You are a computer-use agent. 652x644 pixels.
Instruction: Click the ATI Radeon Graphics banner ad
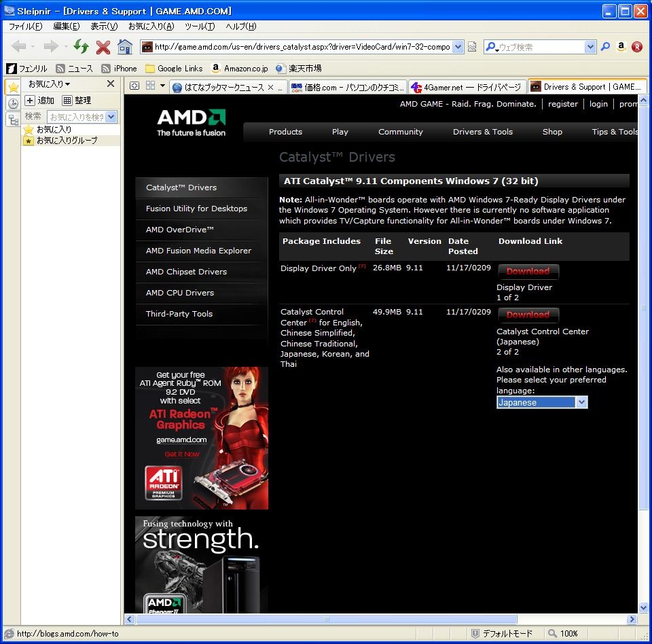coord(202,438)
